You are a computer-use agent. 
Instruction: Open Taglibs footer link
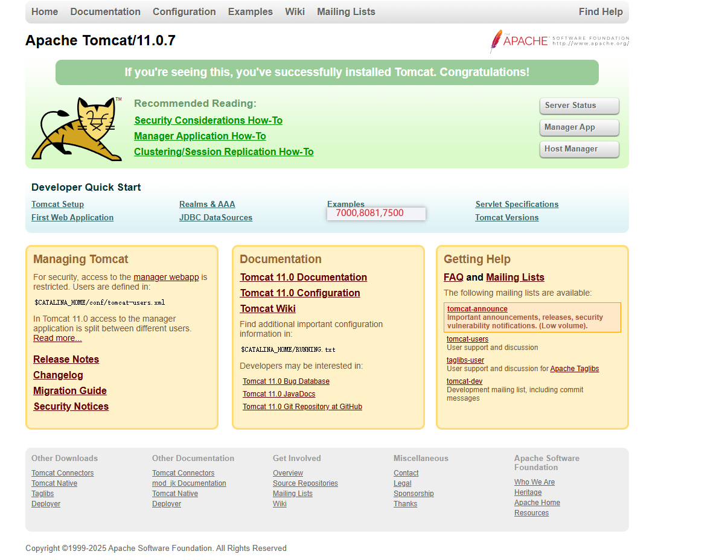pos(43,494)
